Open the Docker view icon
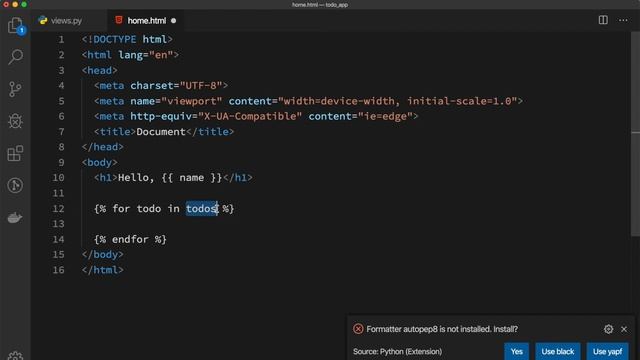 pos(15,218)
